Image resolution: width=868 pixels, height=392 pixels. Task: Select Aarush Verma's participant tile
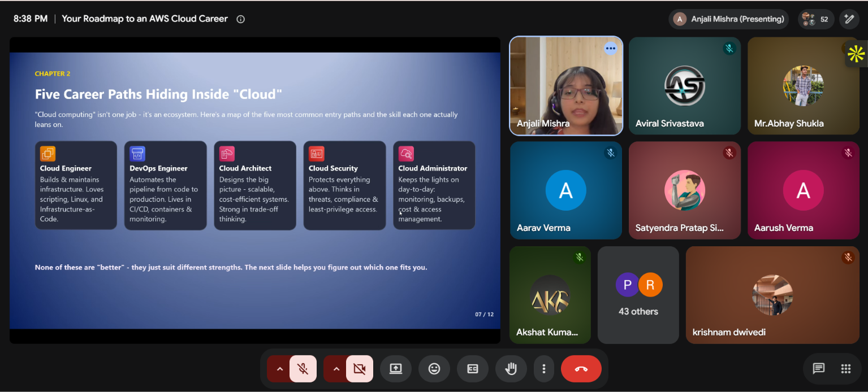[804, 190]
